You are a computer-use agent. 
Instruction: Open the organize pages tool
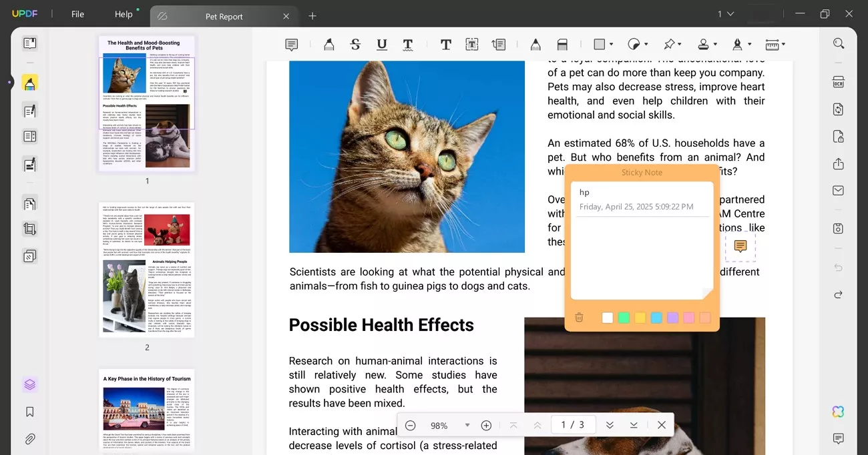tap(29, 203)
